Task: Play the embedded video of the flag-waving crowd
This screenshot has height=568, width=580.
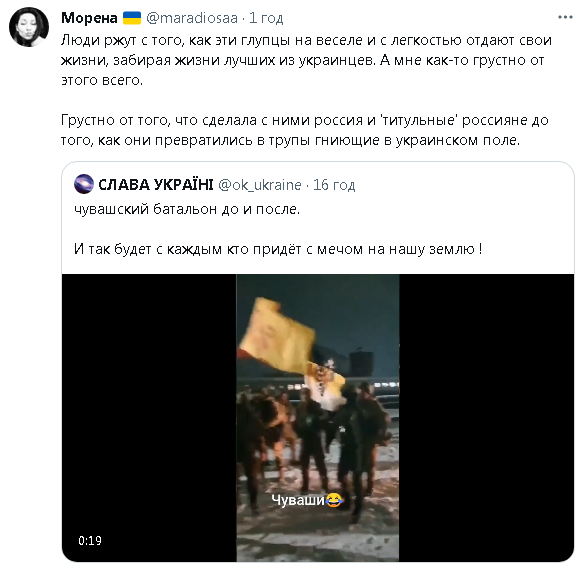Action: [x=318, y=418]
